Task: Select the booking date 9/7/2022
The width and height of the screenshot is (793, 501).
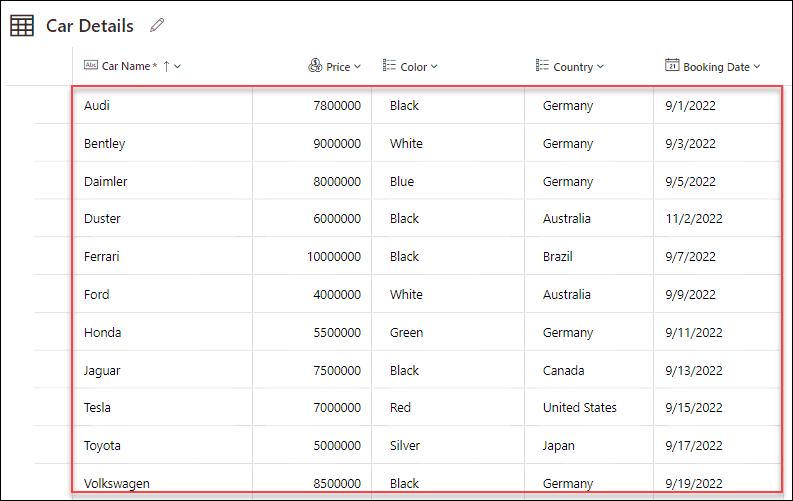Action: [690, 256]
